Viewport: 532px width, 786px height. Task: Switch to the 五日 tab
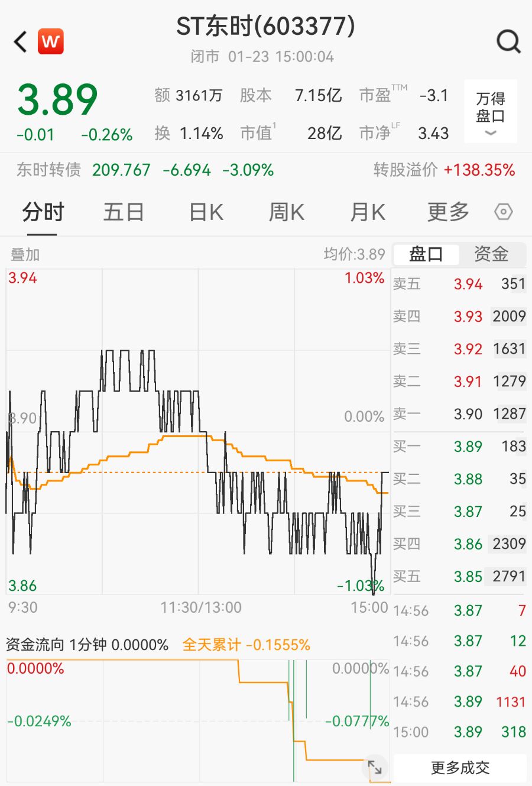124,212
